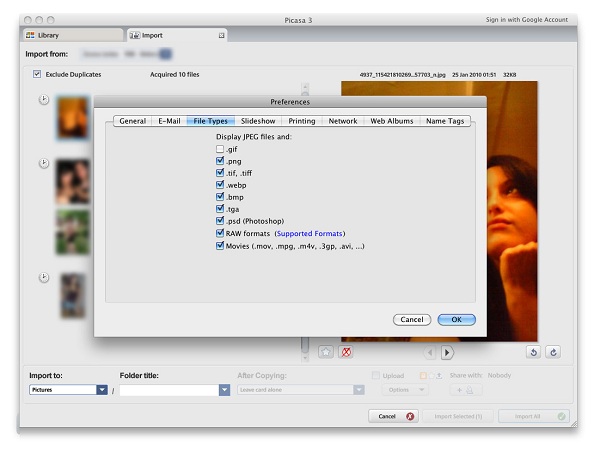Select the green outdoor thumbnail
The image size is (600, 451).
[x=72, y=233]
